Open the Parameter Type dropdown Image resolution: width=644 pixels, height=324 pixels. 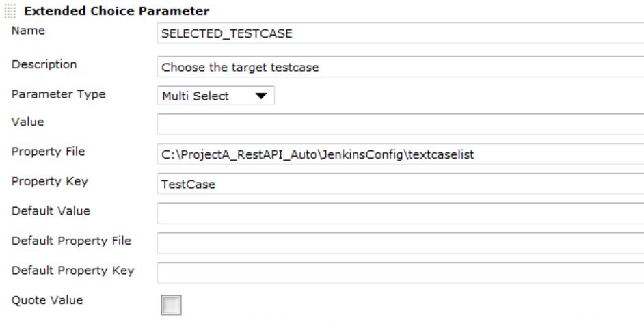[x=215, y=96]
